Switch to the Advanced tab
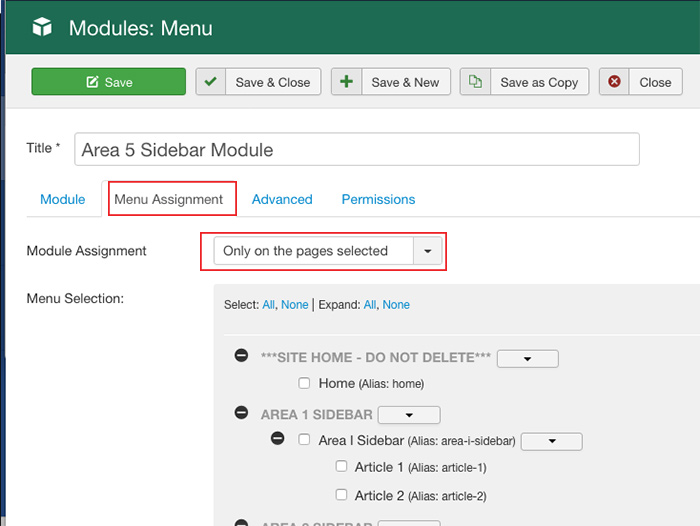 coord(282,199)
